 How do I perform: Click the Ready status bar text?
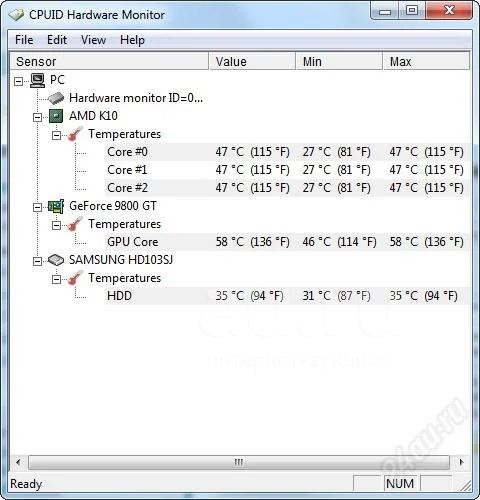[26, 484]
